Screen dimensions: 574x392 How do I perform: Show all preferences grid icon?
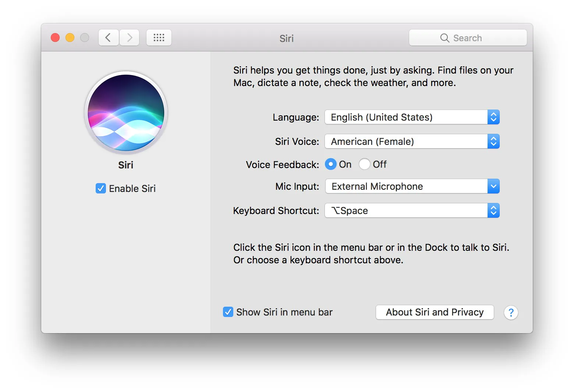tap(159, 38)
